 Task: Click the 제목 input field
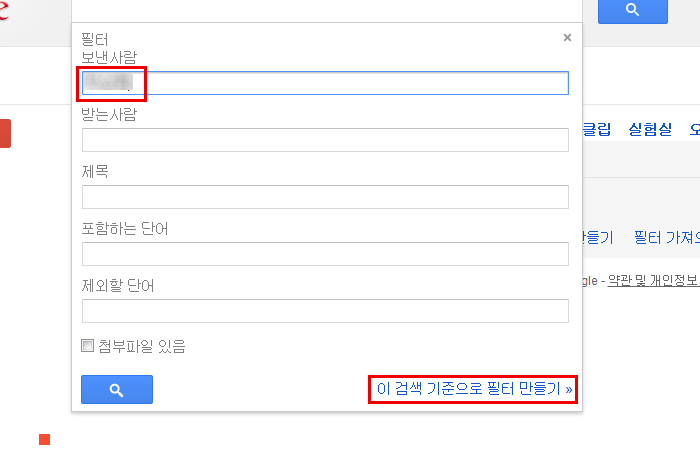[325, 197]
